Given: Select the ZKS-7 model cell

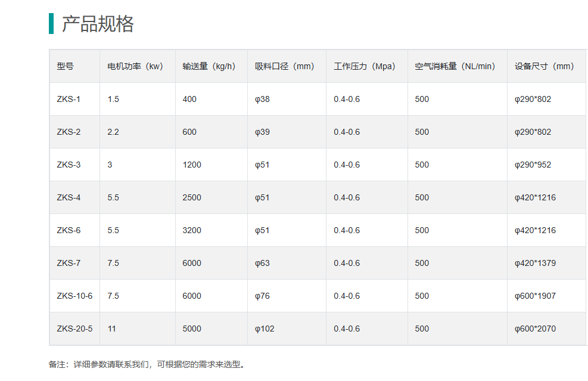Looking at the screenshot, I should pyautogui.click(x=69, y=263).
